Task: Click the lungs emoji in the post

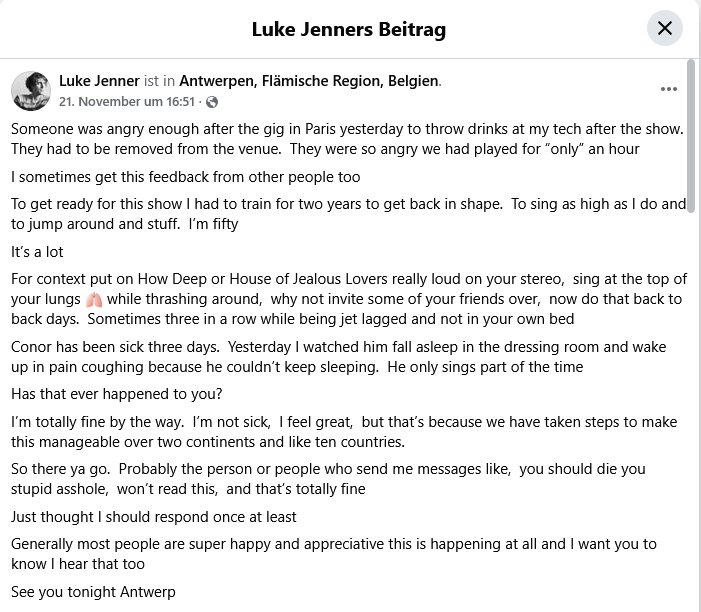Action: click(x=94, y=299)
